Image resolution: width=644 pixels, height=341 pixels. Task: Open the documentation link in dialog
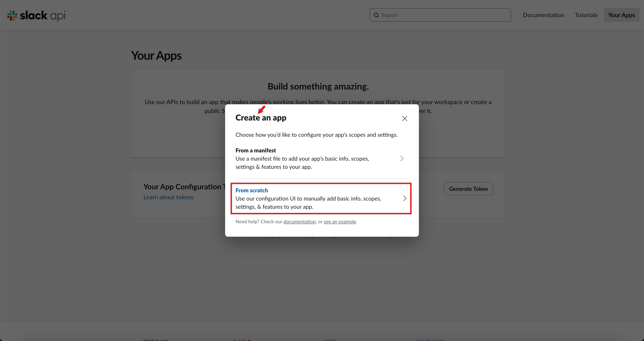point(299,222)
